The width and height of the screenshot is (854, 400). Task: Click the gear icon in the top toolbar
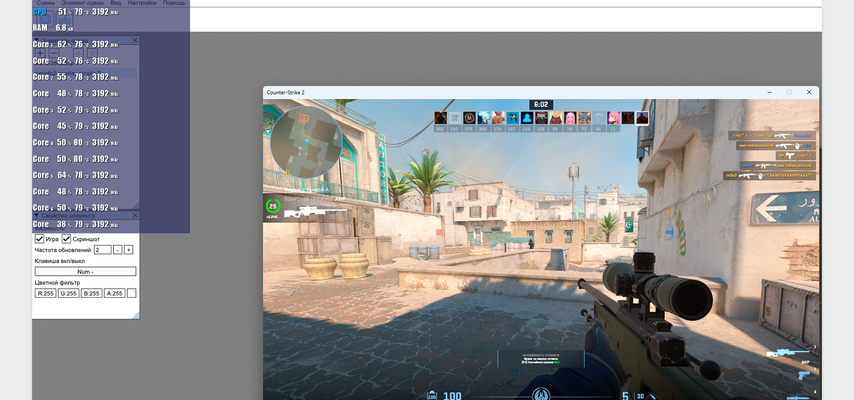point(45,19)
